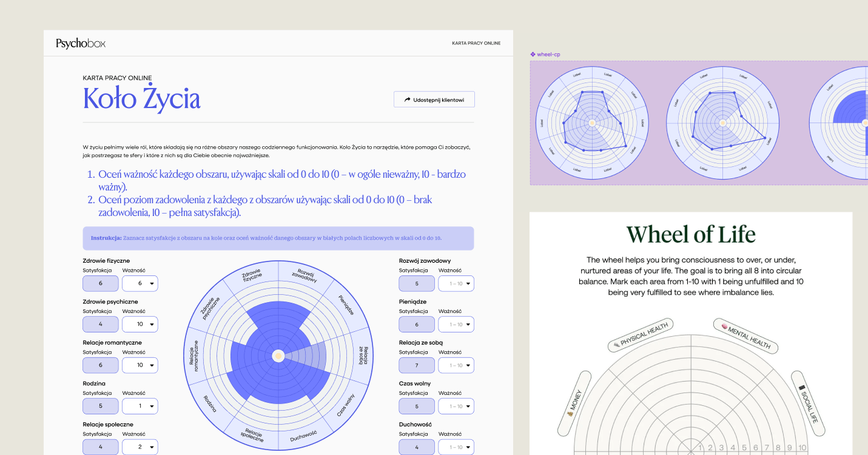Focus Satysfakcja field for Relacje romantyczne

[101, 365]
